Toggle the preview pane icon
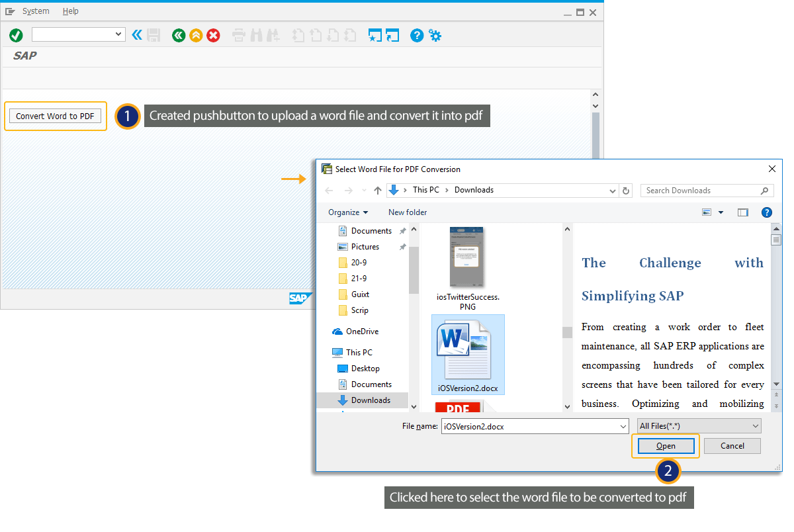Screen dimensions: 794x532 point(743,212)
